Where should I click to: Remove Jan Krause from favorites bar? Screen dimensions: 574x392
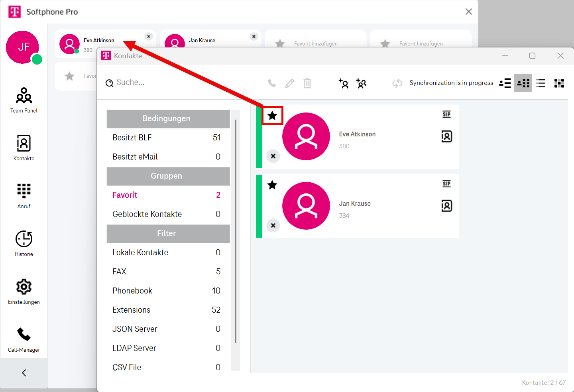pyautogui.click(x=254, y=37)
